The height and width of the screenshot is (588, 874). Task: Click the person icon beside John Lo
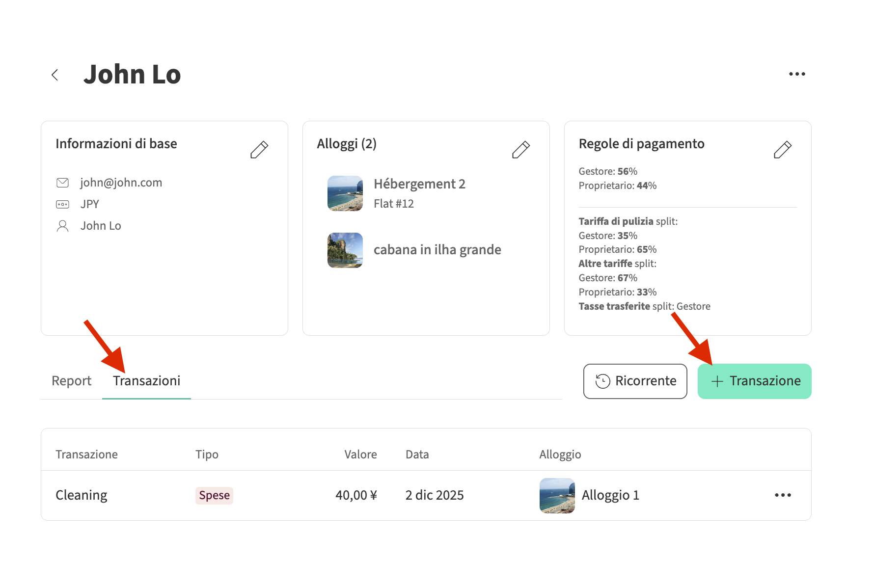62,226
